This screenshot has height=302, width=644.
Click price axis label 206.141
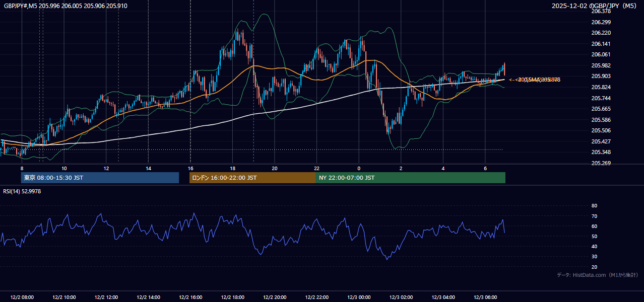pos(601,44)
